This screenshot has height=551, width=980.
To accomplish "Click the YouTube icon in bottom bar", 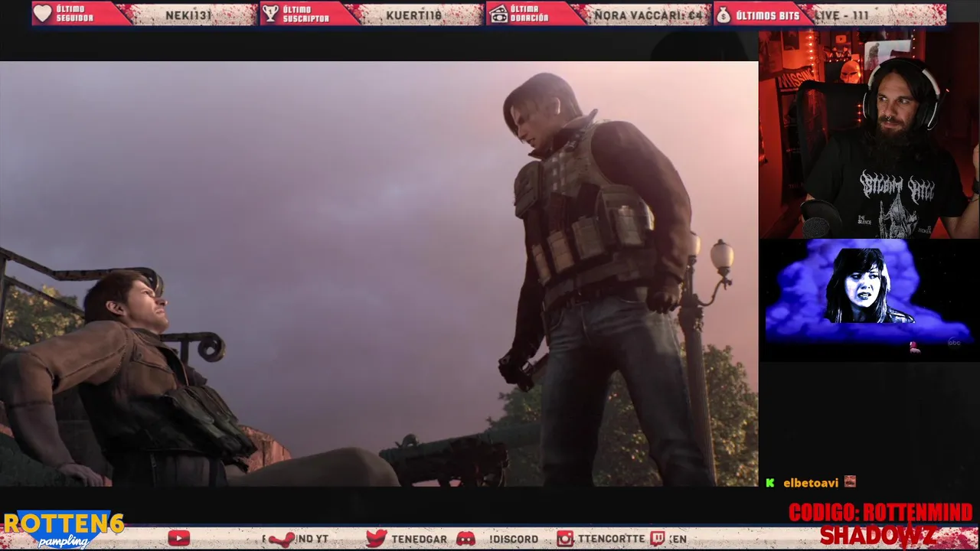I will [x=178, y=539].
